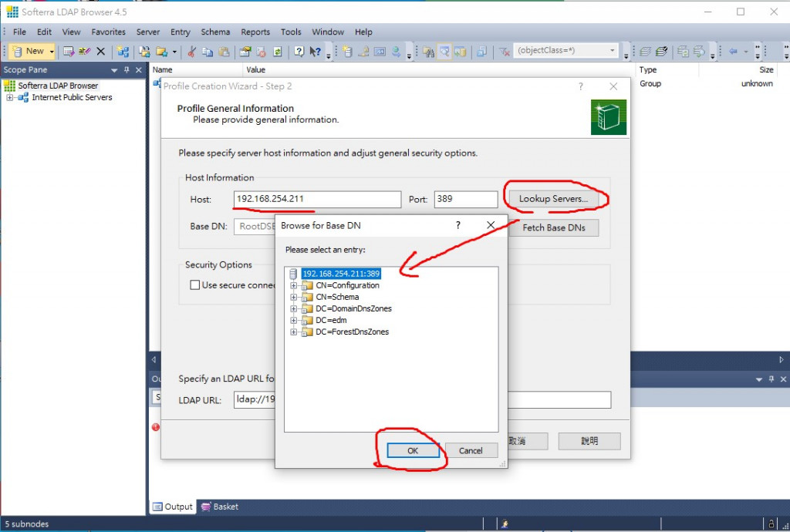Image resolution: width=790 pixels, height=532 pixels.
Task: Click the Favorites folder with star icon
Action: [160, 52]
